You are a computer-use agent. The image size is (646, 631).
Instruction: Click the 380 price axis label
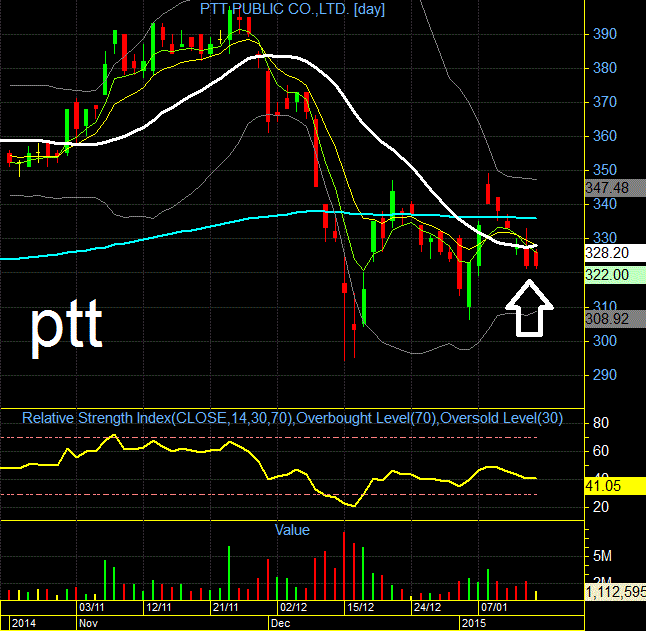604,68
